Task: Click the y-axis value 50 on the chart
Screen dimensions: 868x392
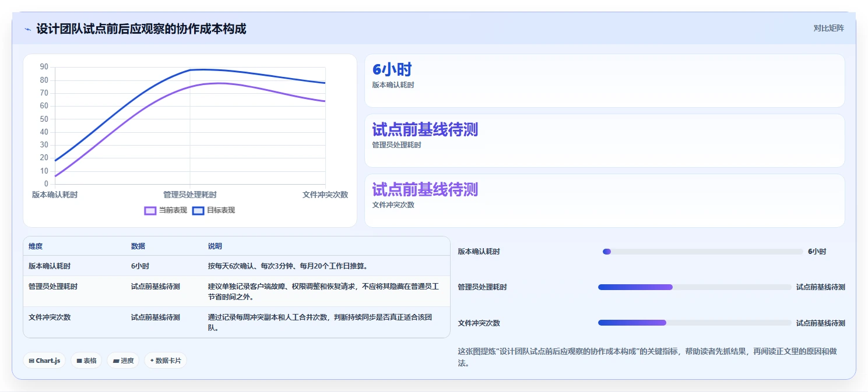Action: (x=44, y=119)
